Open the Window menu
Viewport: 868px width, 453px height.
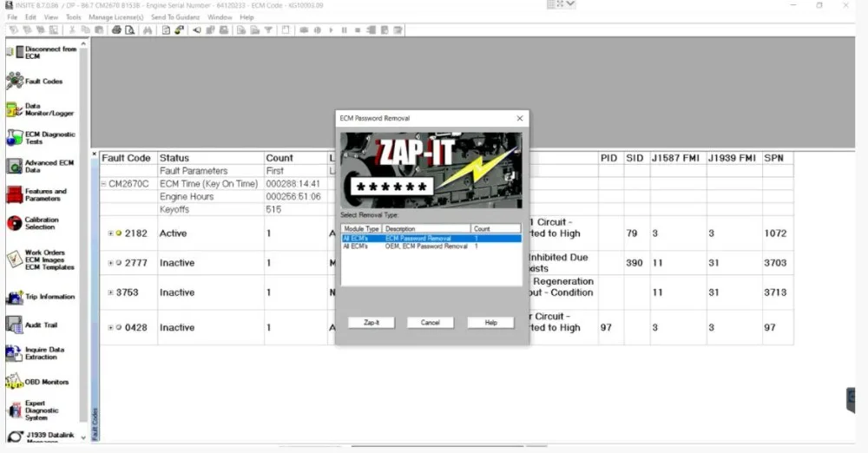point(220,17)
